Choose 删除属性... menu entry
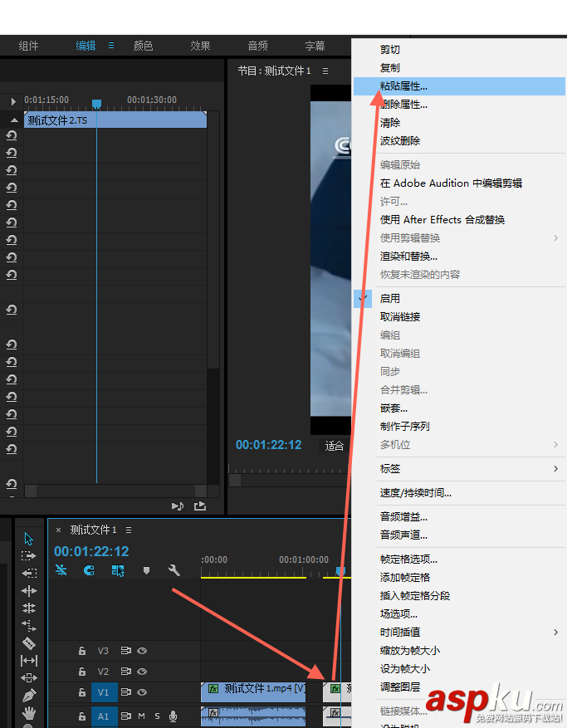Image resolution: width=567 pixels, height=728 pixels. coord(459,105)
